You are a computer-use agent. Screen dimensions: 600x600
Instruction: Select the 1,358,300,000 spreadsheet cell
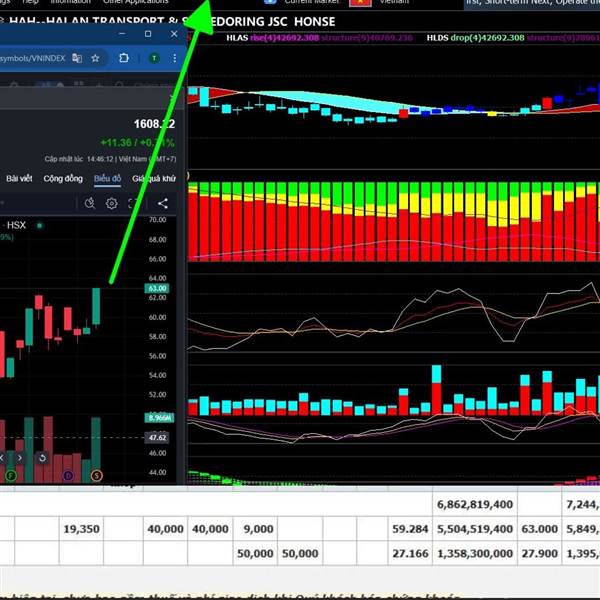click(x=474, y=553)
